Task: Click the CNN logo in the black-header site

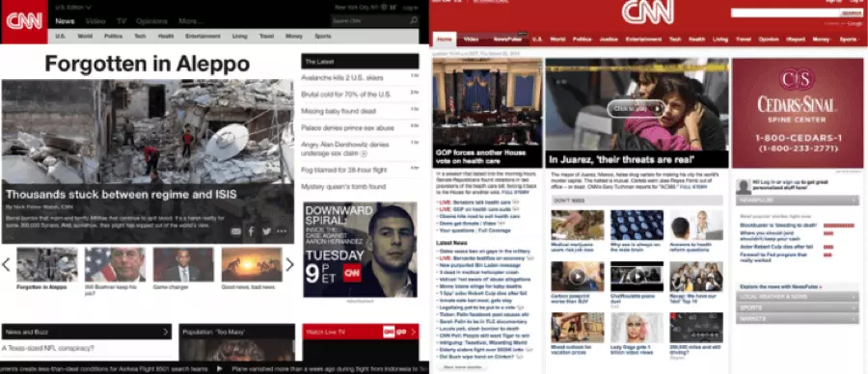Action: click(x=24, y=21)
